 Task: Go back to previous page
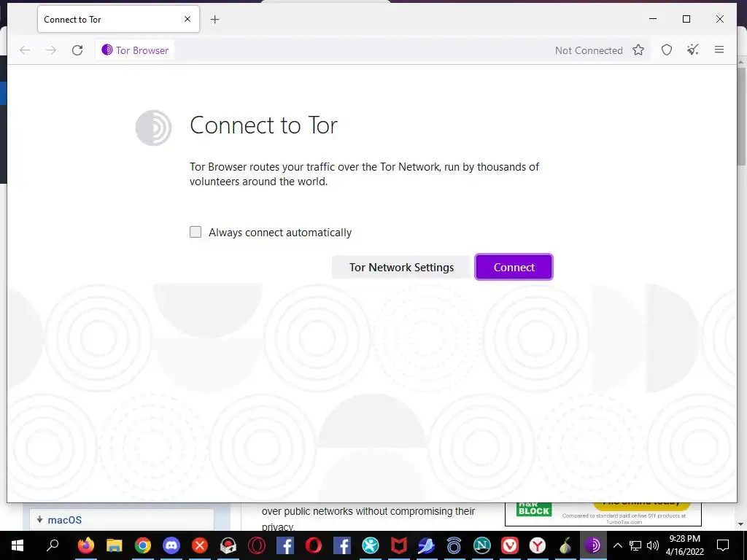[25, 50]
